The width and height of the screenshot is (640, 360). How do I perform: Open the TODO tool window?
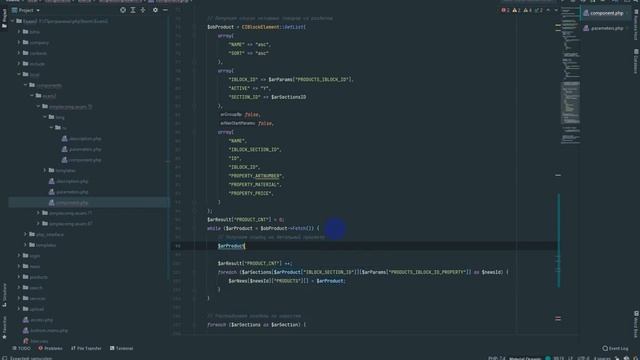[x=22, y=348]
